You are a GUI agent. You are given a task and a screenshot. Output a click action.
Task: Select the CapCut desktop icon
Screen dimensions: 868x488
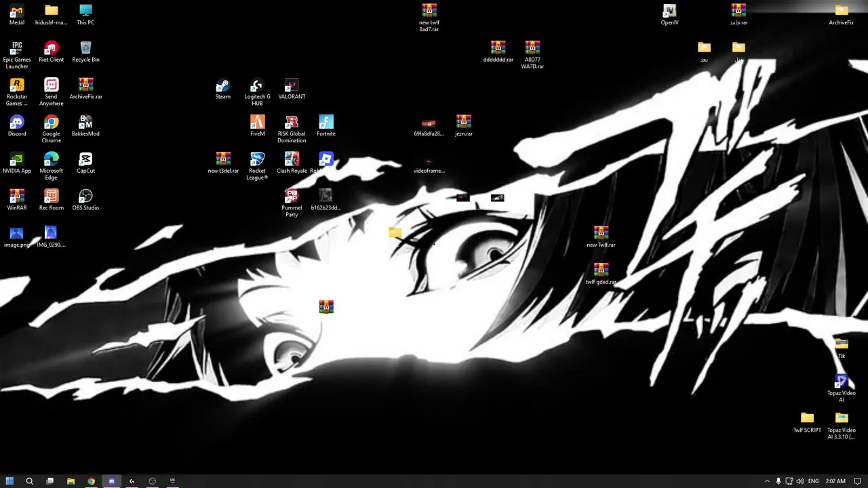click(x=85, y=163)
